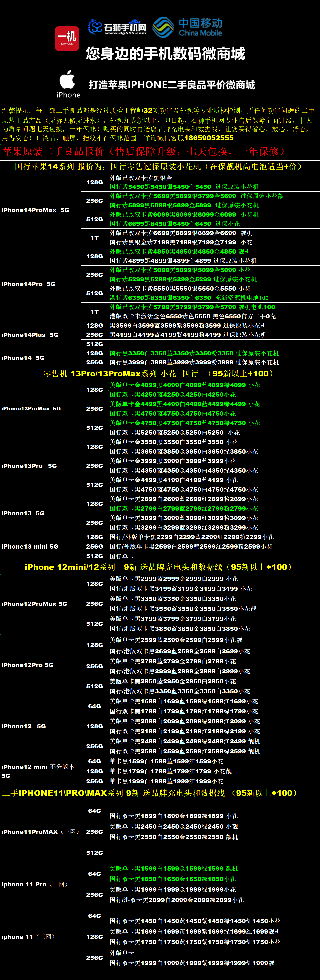Select the iphone 11 Pro model label
Screen dimensions: 320x980
[x=35, y=884]
